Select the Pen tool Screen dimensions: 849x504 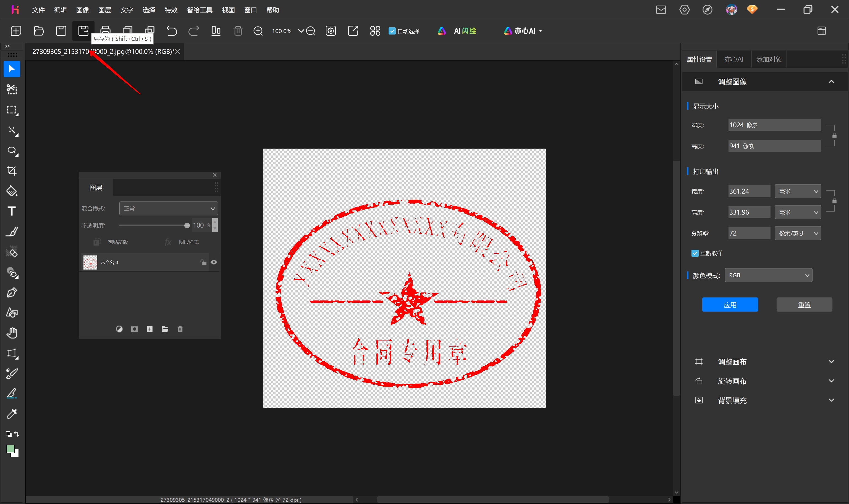click(x=12, y=292)
